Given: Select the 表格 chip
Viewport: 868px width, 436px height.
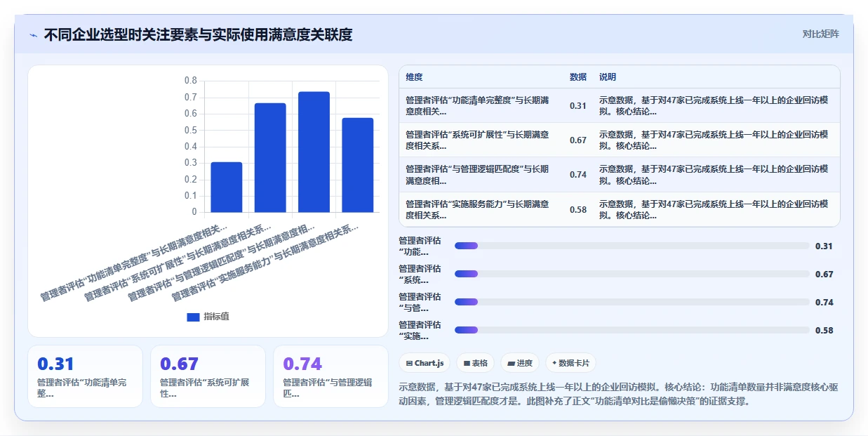Looking at the screenshot, I should point(475,363).
